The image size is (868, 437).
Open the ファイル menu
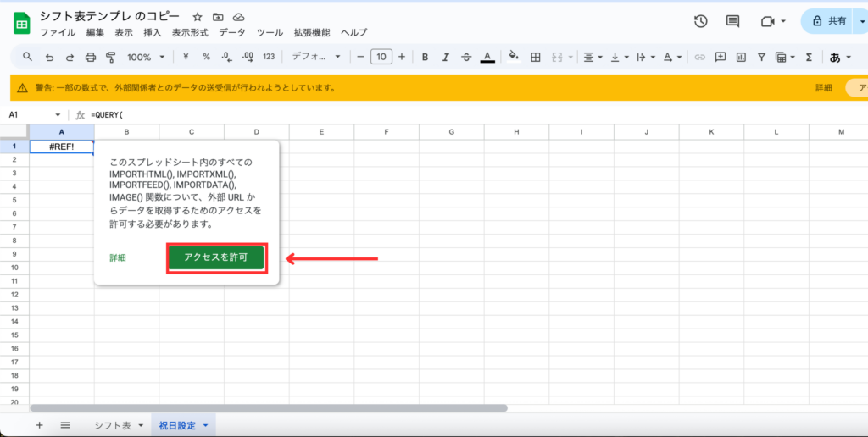tap(58, 33)
